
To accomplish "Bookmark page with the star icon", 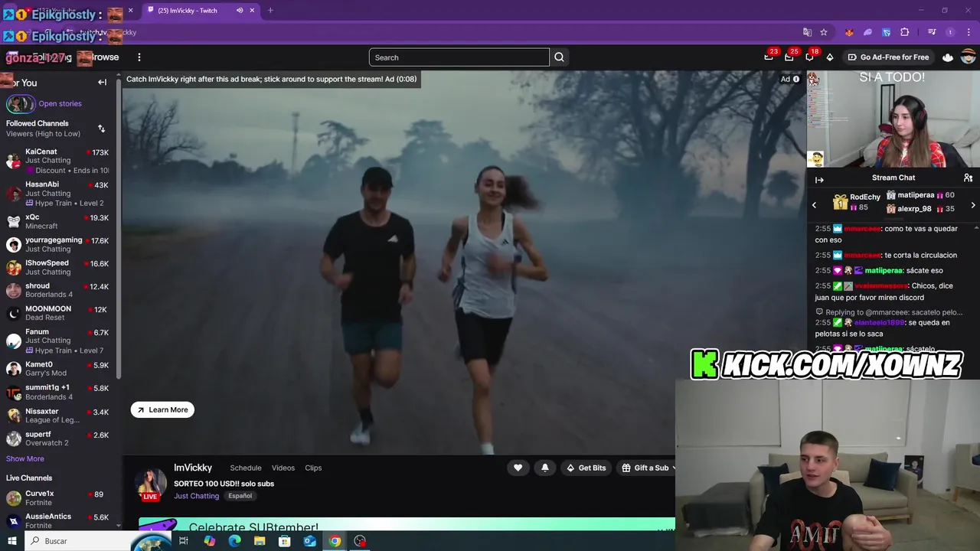I will (824, 32).
